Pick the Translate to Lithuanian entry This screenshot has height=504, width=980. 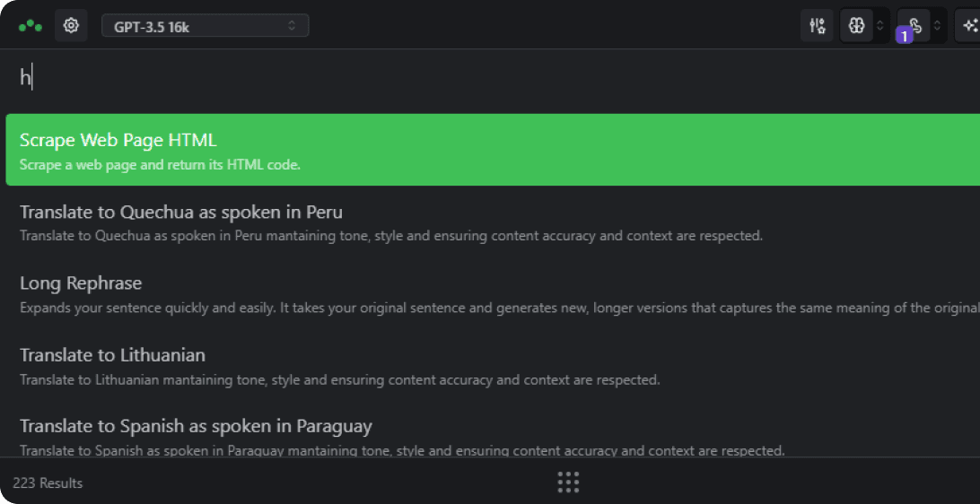112,355
